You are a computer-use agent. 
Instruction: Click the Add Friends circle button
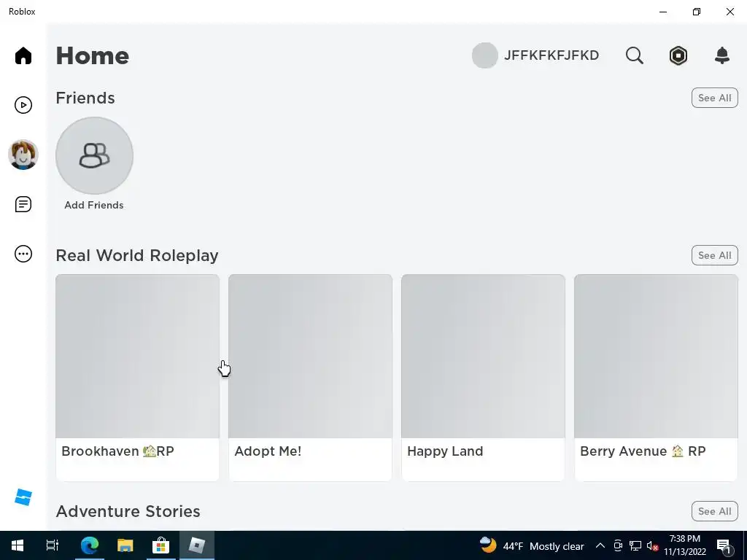click(94, 156)
